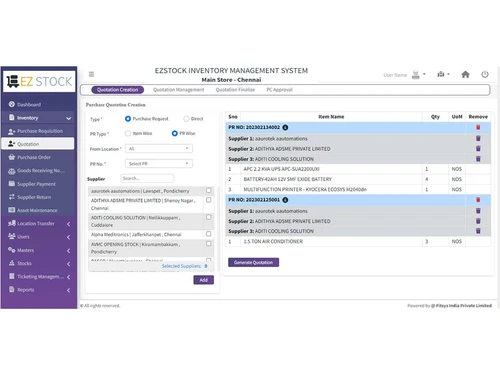Check ADITHYA ADSME PRIVATE LIMITED checkbox
500x375 pixels.
click(209, 200)
